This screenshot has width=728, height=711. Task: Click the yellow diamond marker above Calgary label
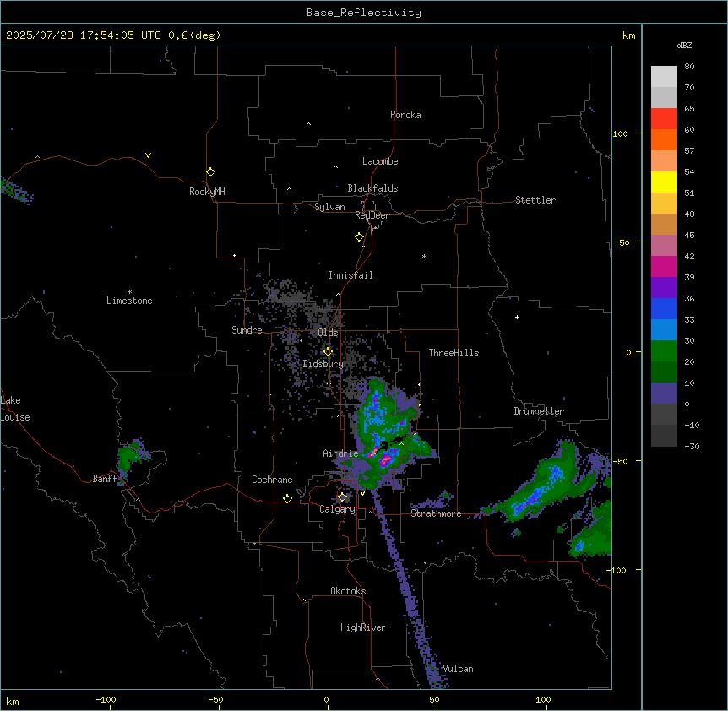click(x=343, y=497)
